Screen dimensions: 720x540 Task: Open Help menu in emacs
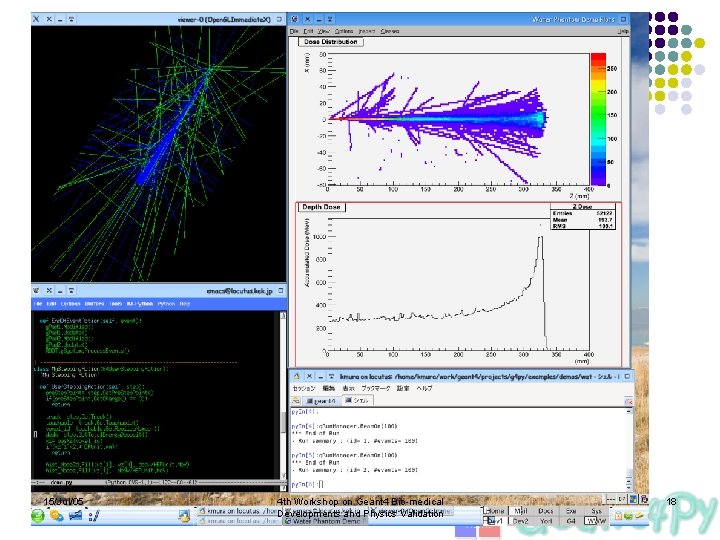click(x=185, y=304)
